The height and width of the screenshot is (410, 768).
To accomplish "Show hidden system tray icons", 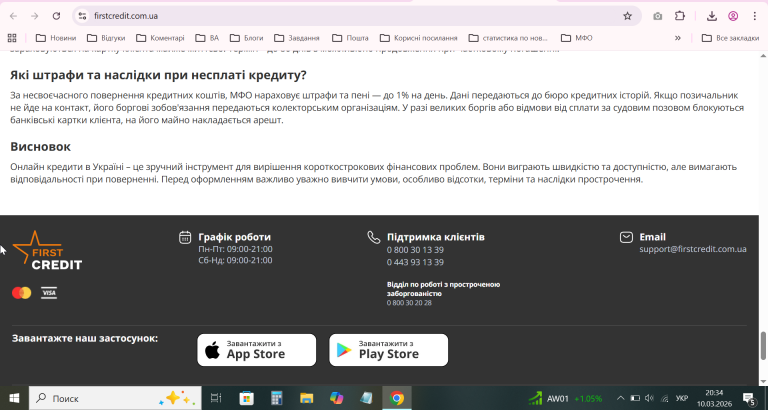I will pyautogui.click(x=621, y=398).
